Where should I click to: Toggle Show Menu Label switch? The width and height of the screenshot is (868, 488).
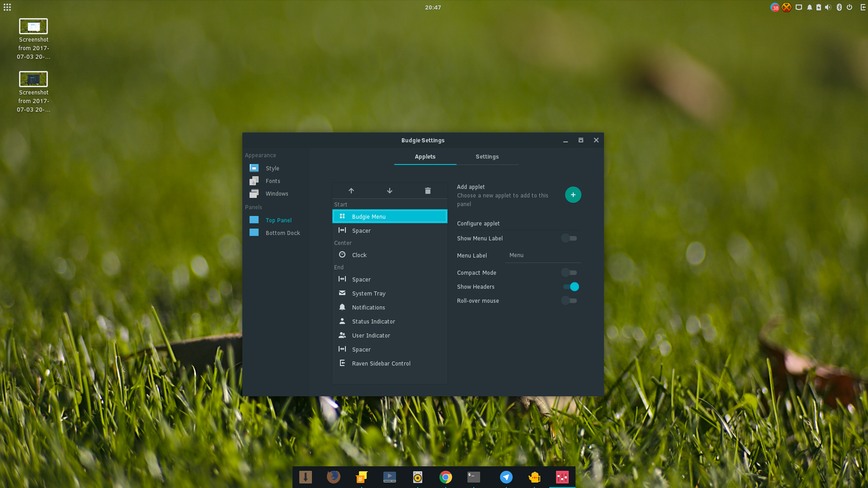point(569,238)
